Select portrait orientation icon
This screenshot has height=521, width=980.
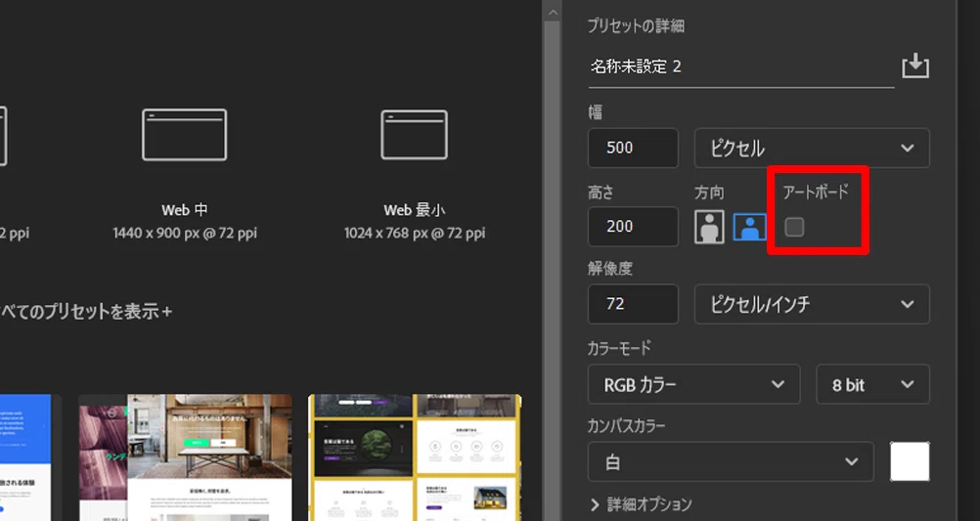[709, 227]
